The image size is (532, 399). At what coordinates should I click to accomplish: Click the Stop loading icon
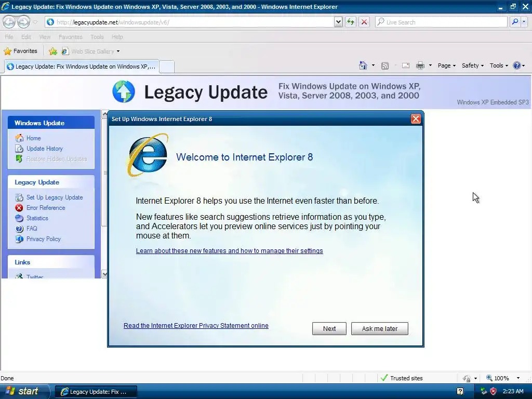364,22
